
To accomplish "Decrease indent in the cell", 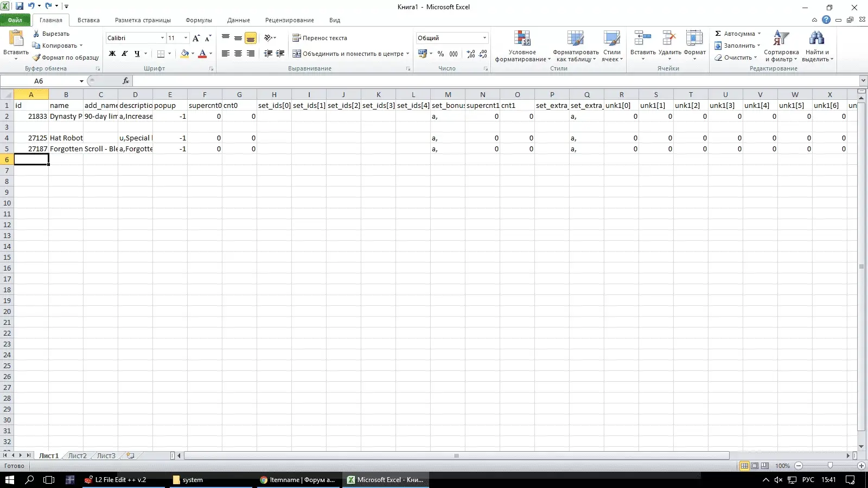I will (268, 54).
